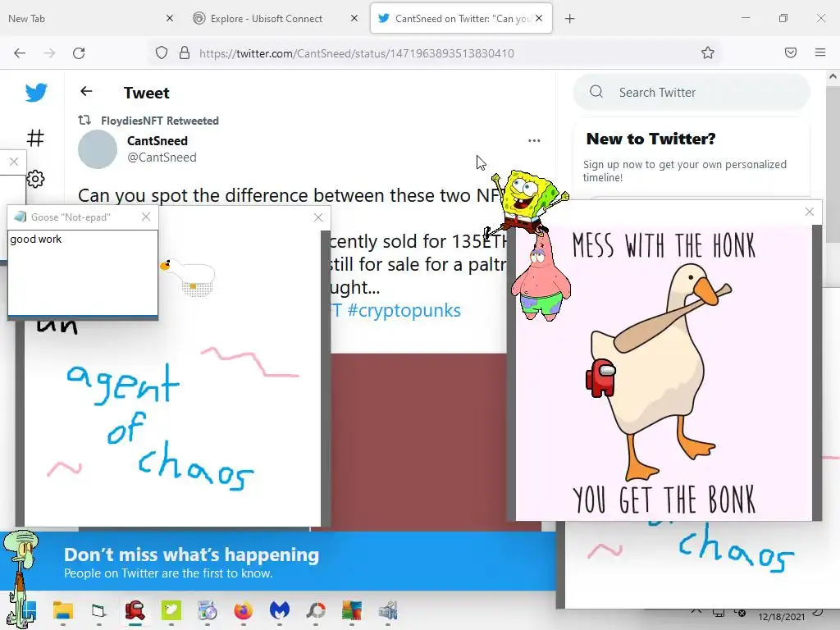The image size is (840, 630).
Task: Open the Firefox hamburger application menu
Action: point(820,52)
